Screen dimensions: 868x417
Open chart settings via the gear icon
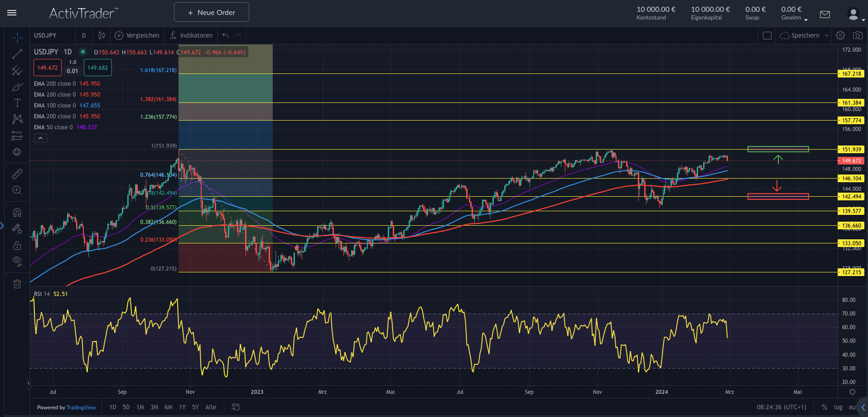(840, 35)
